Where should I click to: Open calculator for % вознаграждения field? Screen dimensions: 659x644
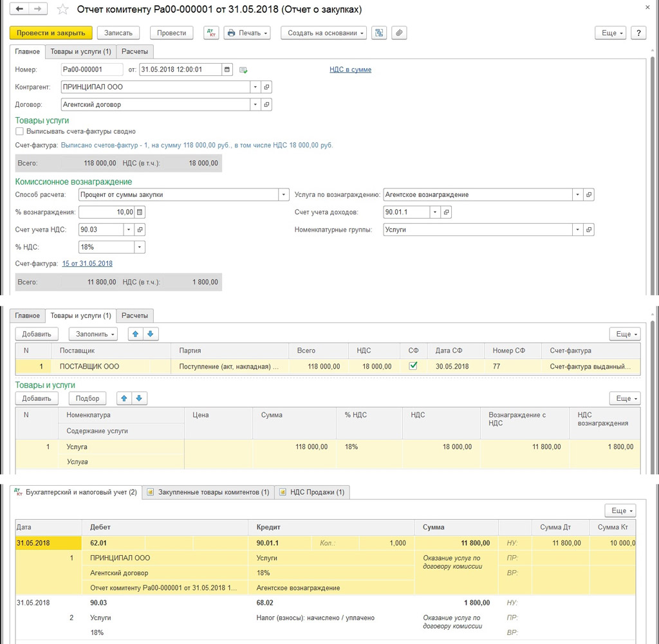tap(140, 212)
